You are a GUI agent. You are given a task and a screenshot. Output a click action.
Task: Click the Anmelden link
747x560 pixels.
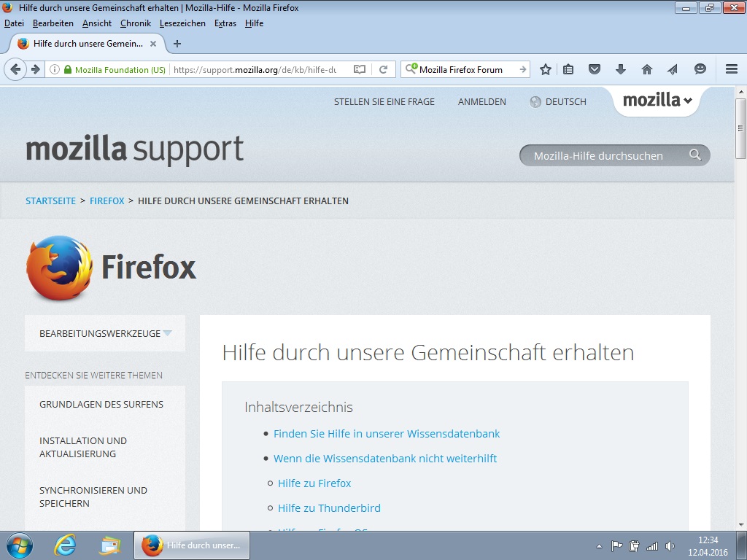(x=481, y=101)
